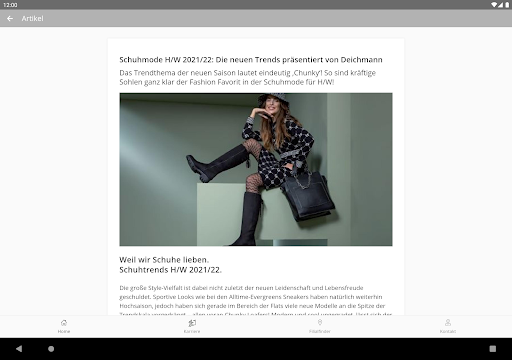Tap the Wi-Fi status bar icon
This screenshot has width=512, height=360.
click(494, 5)
